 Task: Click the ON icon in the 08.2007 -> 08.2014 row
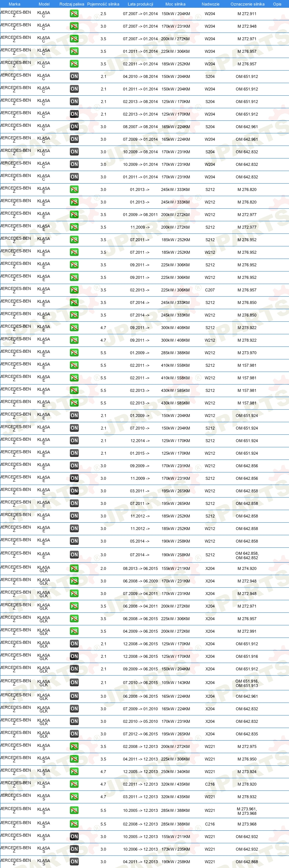74,127
